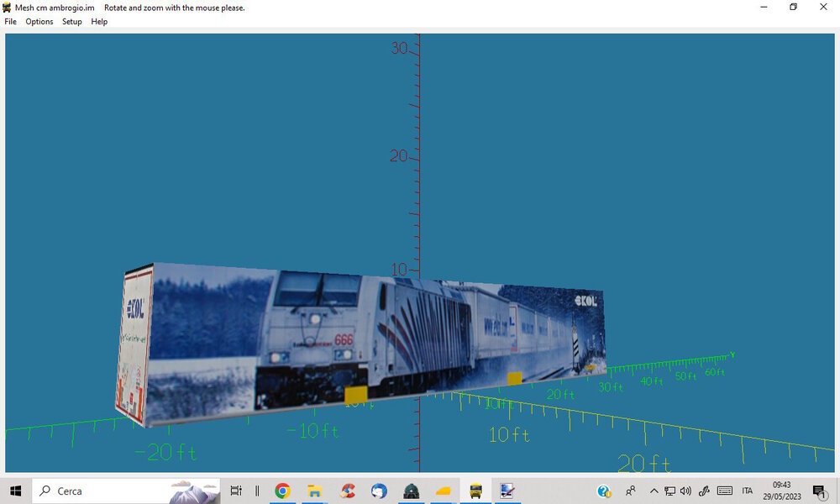
Task: Open the Windows Start menu
Action: (x=15, y=491)
